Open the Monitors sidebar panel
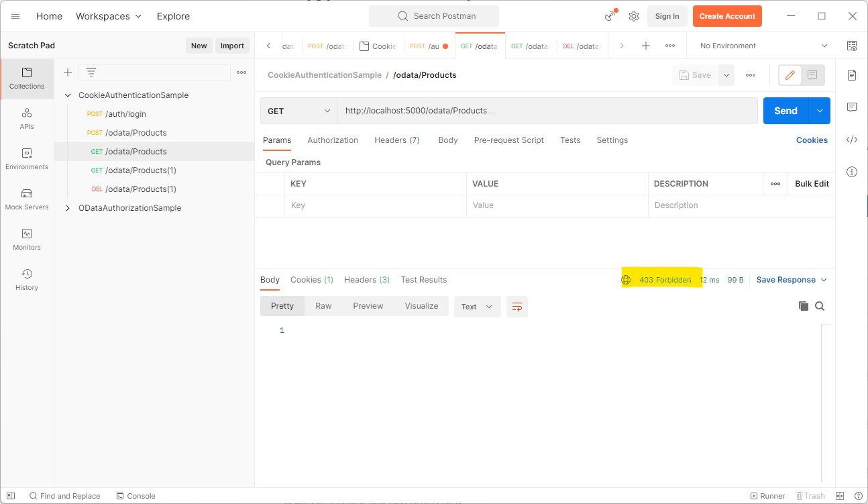Image resolution: width=868 pixels, height=504 pixels. pyautogui.click(x=27, y=240)
